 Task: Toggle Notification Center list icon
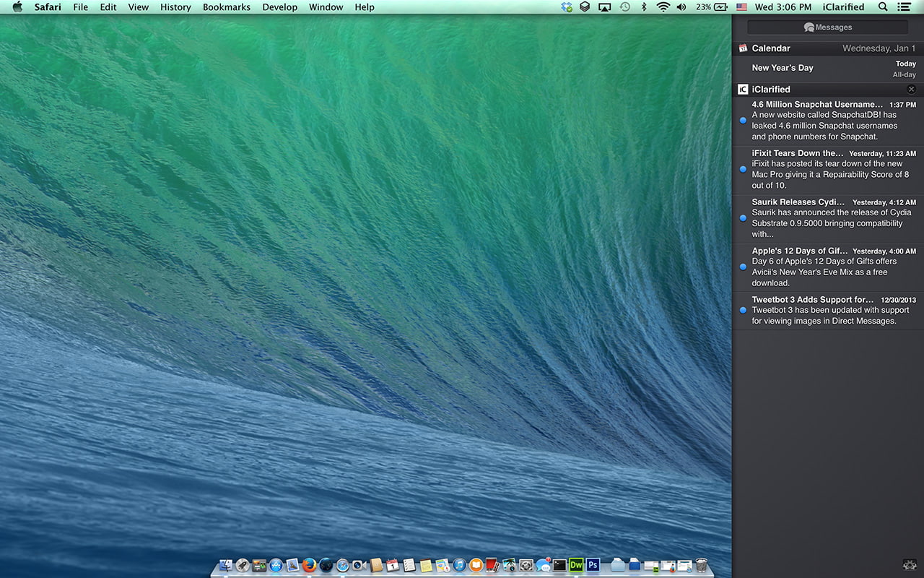[x=903, y=7]
